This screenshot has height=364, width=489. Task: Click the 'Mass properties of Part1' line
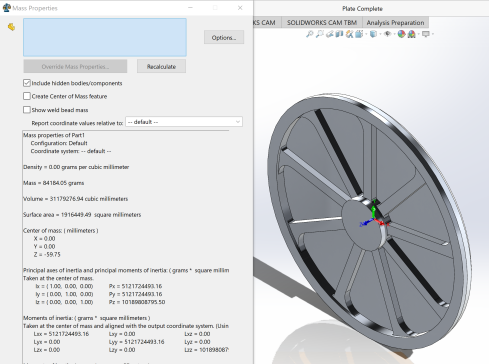pos(54,135)
